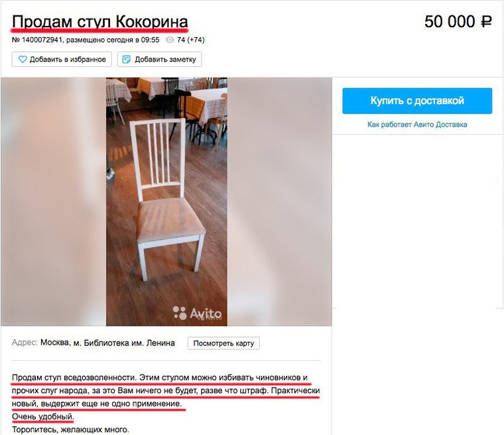
Task: Click the note icon beside Добавить заметку
Action: [x=126, y=59]
